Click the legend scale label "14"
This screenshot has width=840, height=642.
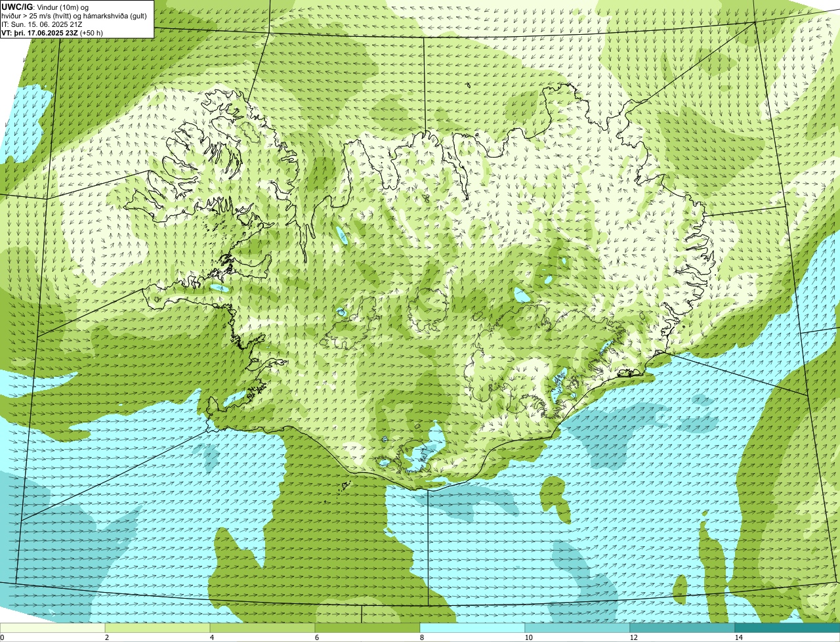point(738,637)
